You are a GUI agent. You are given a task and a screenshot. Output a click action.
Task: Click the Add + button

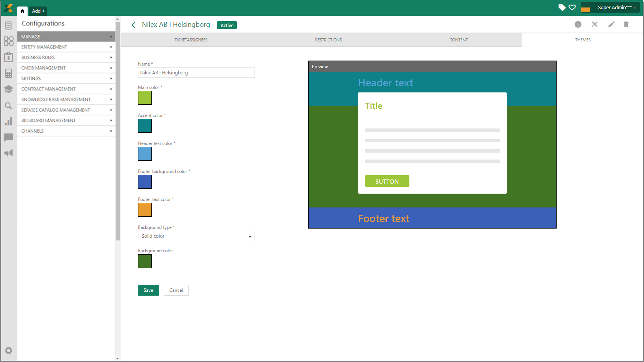[39, 11]
